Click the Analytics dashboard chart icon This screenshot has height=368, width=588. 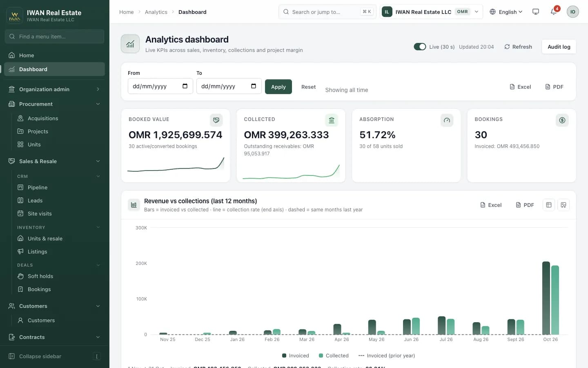coord(130,44)
